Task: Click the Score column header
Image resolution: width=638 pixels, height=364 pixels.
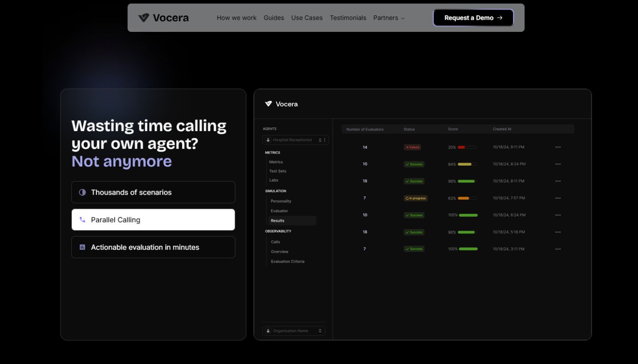Action: 453,129
